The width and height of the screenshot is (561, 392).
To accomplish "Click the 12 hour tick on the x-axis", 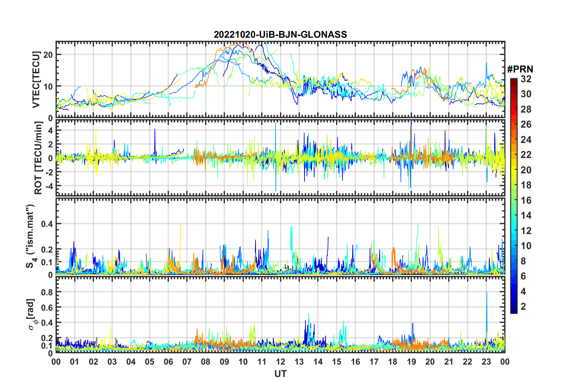I will 280,362.
